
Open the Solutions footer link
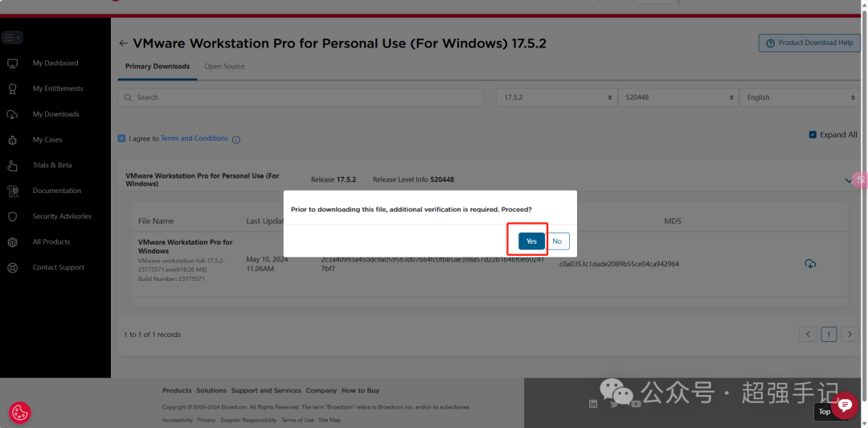point(211,390)
